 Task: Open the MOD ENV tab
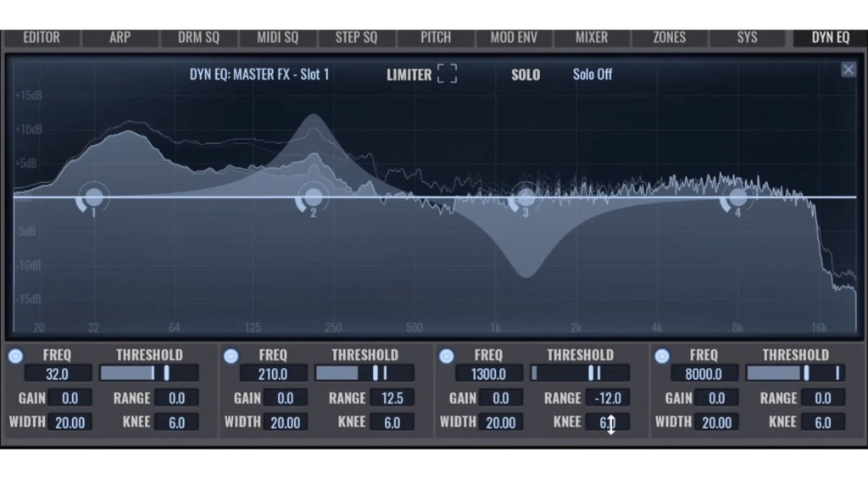(x=513, y=37)
